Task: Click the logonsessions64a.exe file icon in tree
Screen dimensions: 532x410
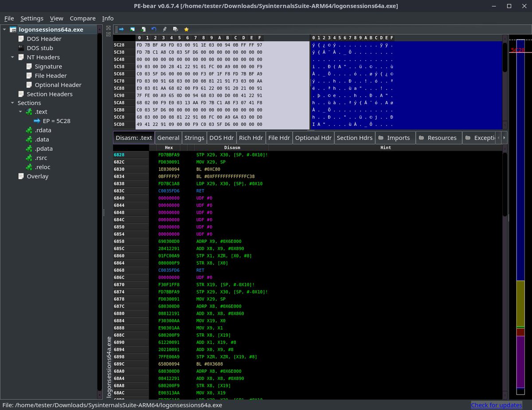Action: 13,30
